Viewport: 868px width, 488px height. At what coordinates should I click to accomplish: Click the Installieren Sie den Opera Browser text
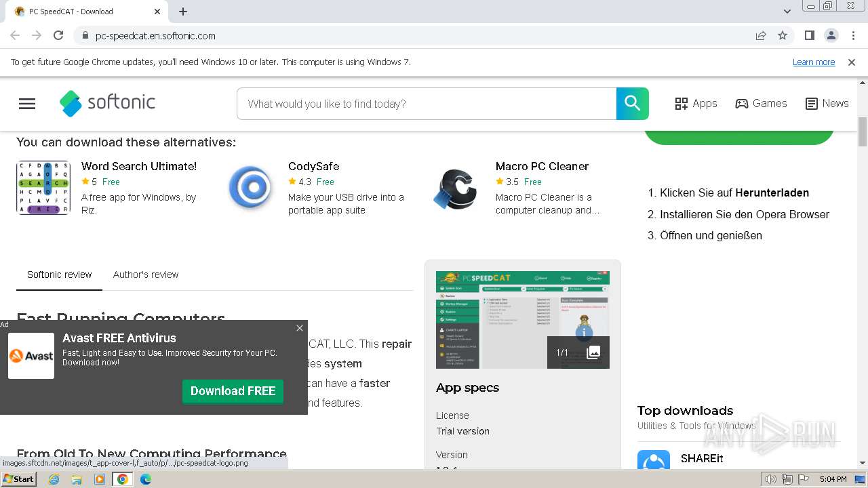(745, 214)
